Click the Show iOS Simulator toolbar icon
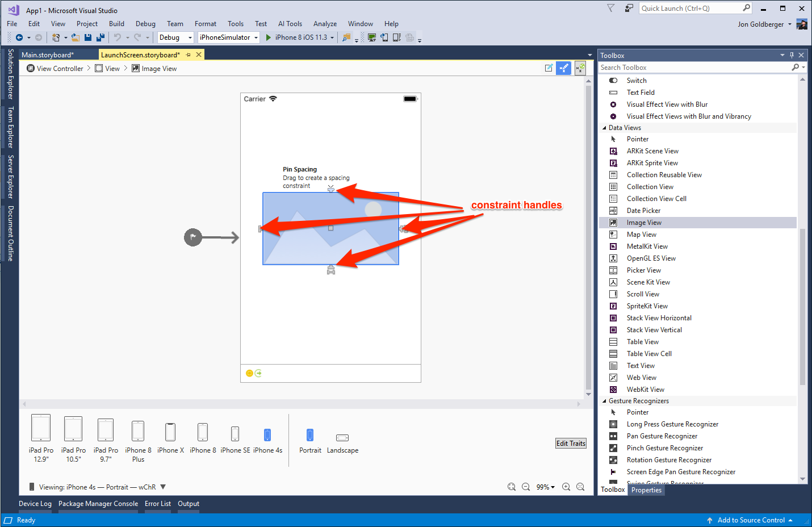This screenshot has height=527, width=812. (384, 37)
